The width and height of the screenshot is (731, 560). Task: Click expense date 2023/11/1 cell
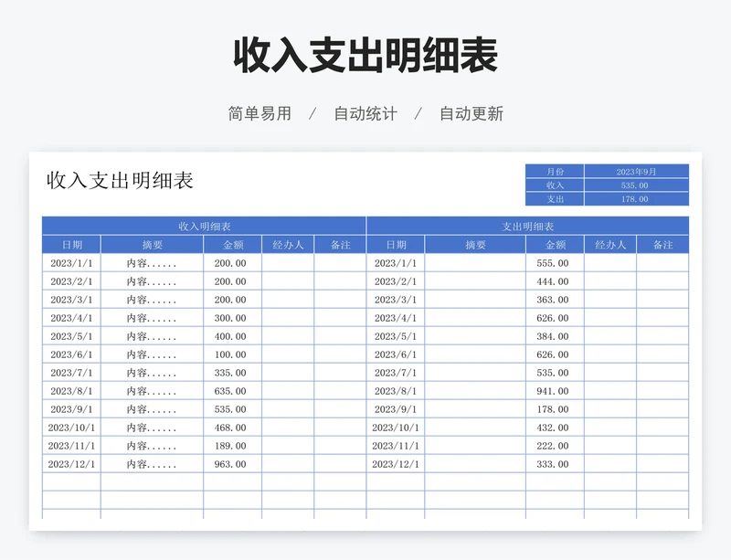click(396, 446)
